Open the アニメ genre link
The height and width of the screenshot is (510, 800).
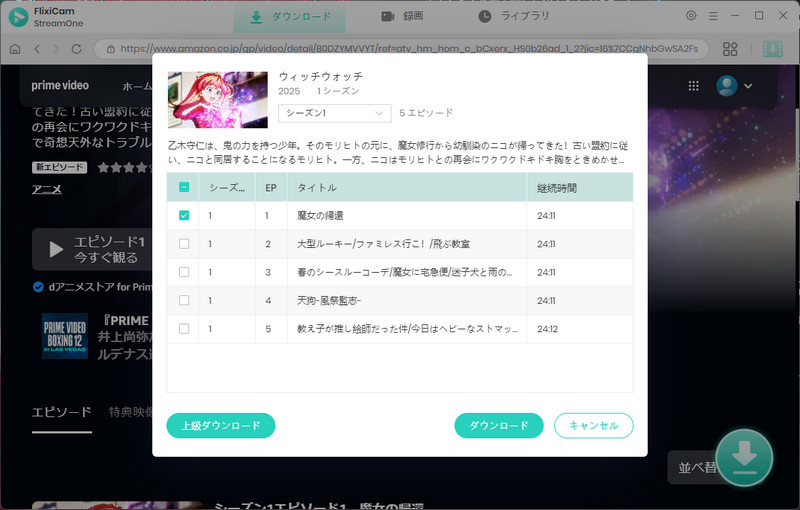46,189
